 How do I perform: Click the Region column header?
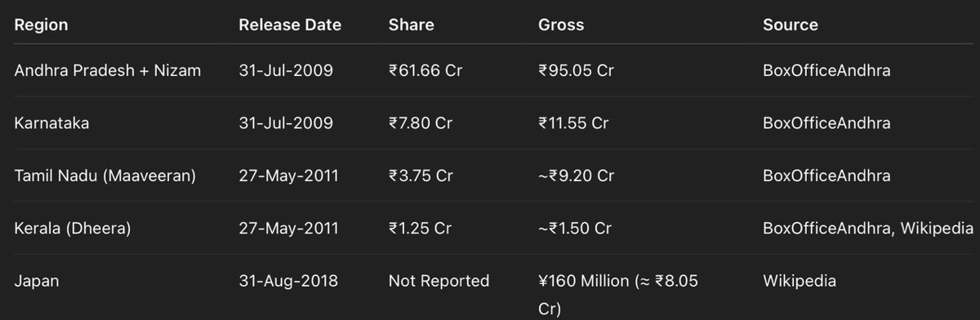pyautogui.click(x=41, y=25)
